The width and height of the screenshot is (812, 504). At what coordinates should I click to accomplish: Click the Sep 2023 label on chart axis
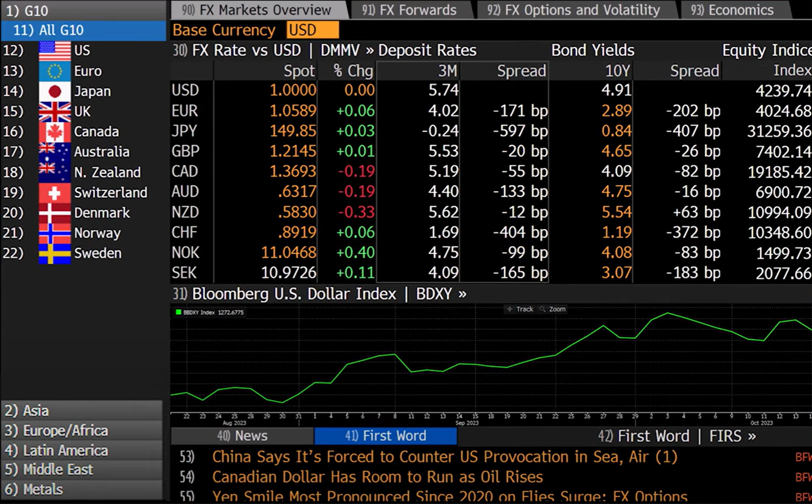click(x=467, y=423)
